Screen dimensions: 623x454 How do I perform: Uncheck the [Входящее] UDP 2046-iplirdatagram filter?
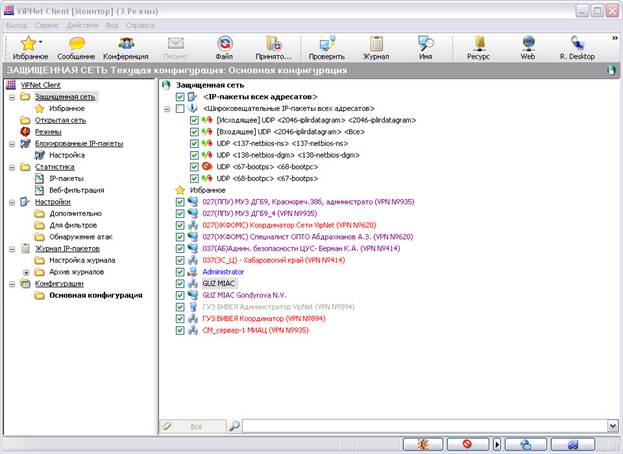coord(194,132)
